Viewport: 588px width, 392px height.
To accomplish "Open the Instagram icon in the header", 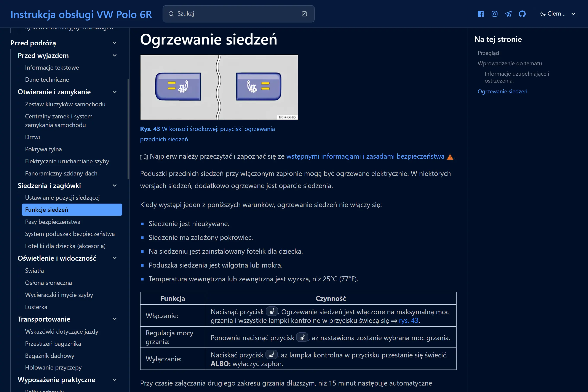I will 494,14.
